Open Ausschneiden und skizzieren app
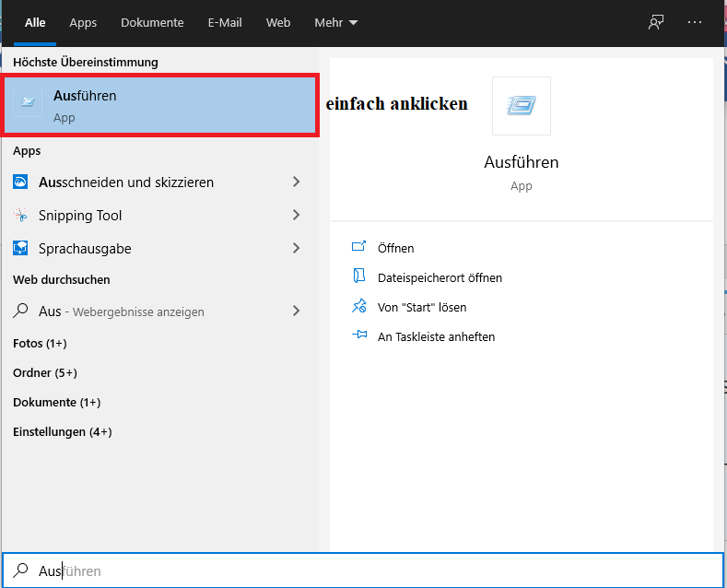Image resolution: width=727 pixels, height=588 pixels. [x=126, y=182]
